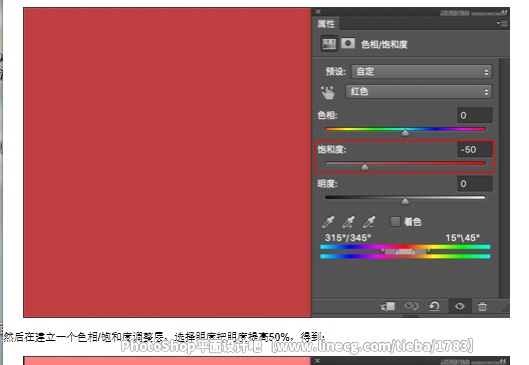This screenshot has height=365, width=529.
Task: Open the properties panel flyout menu
Action: coord(502,23)
